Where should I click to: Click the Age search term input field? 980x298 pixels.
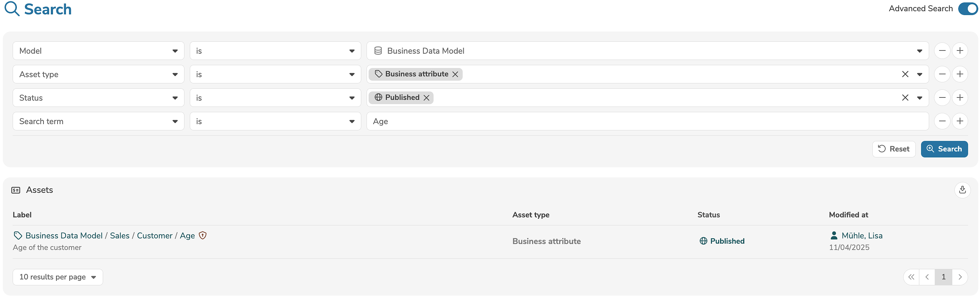point(647,121)
